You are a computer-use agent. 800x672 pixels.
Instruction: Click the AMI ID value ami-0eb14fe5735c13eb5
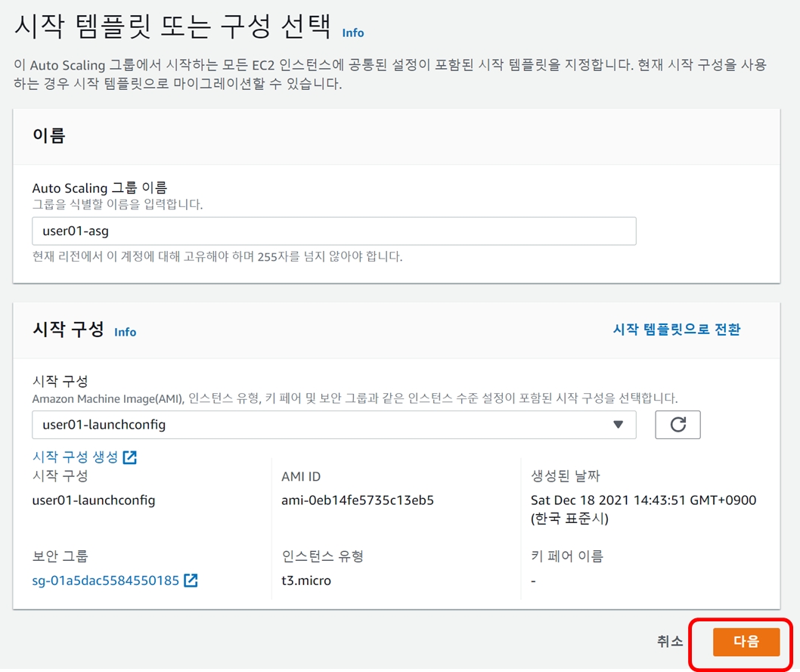pos(357,500)
